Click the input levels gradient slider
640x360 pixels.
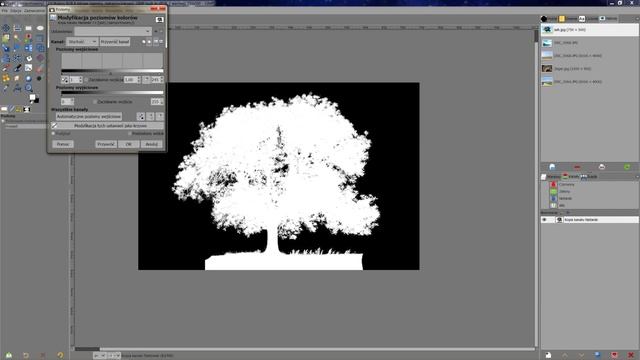pos(112,72)
